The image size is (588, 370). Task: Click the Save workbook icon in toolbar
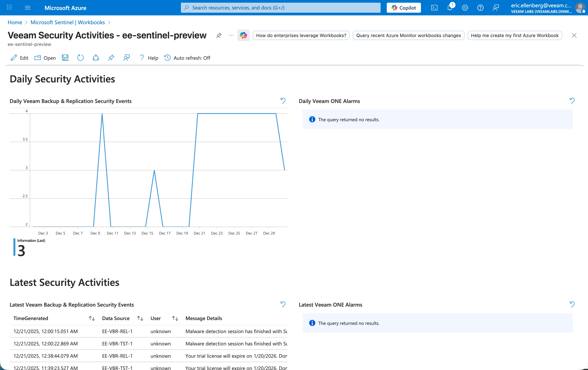click(65, 58)
